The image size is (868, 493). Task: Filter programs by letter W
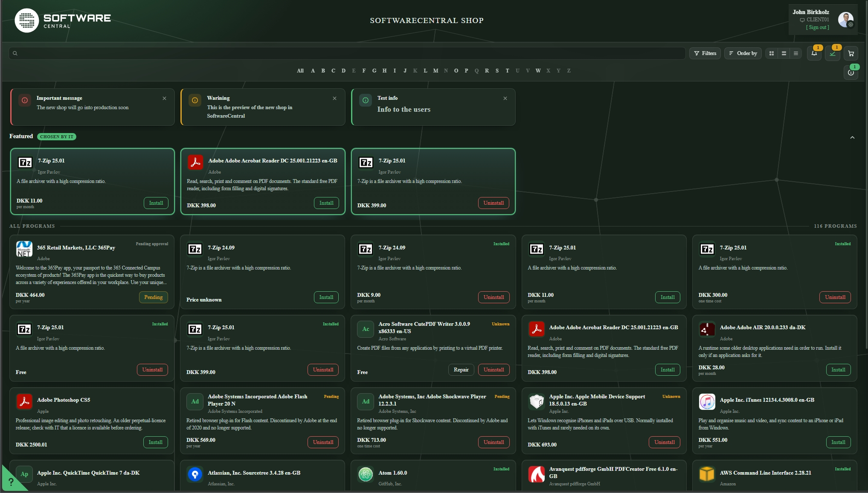pos(538,71)
